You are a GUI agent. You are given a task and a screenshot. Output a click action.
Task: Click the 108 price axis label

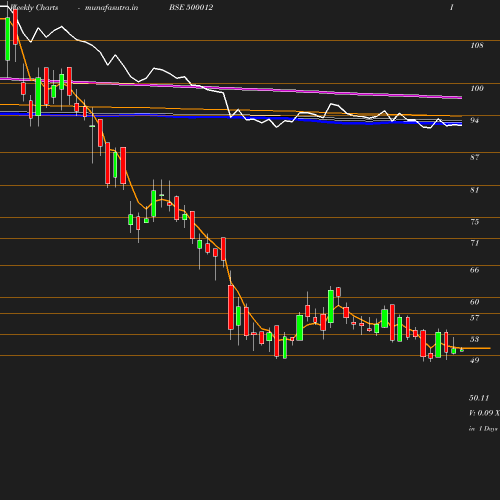(477, 45)
